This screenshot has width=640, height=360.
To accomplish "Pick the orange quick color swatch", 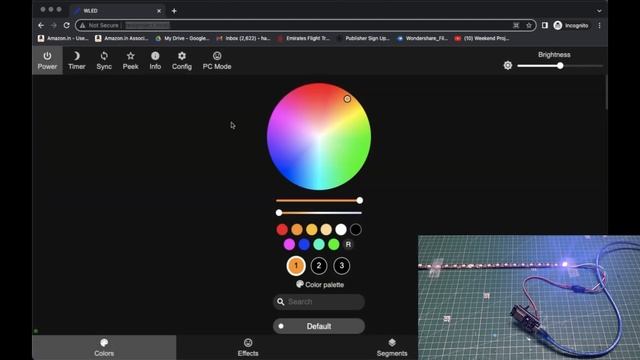I will click(x=297, y=229).
